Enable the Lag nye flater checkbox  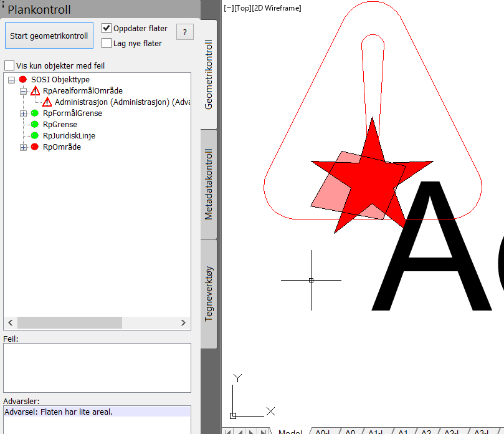[x=107, y=43]
